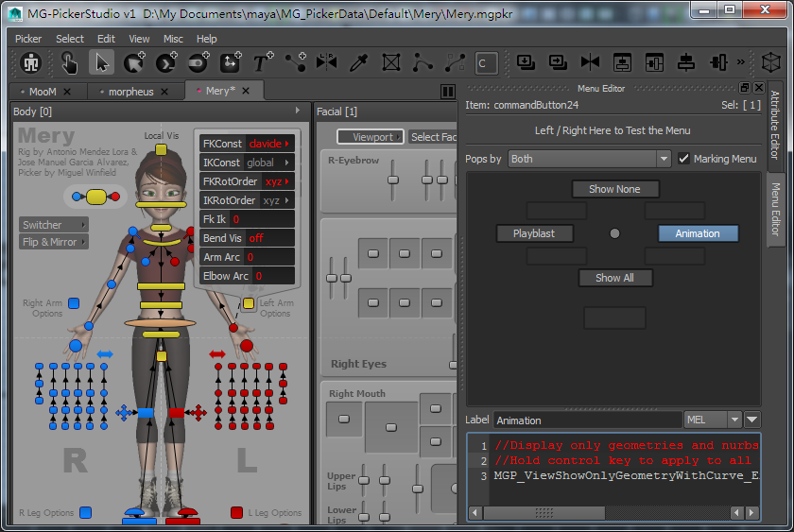
Task: Open the Misc menu
Action: (173, 39)
